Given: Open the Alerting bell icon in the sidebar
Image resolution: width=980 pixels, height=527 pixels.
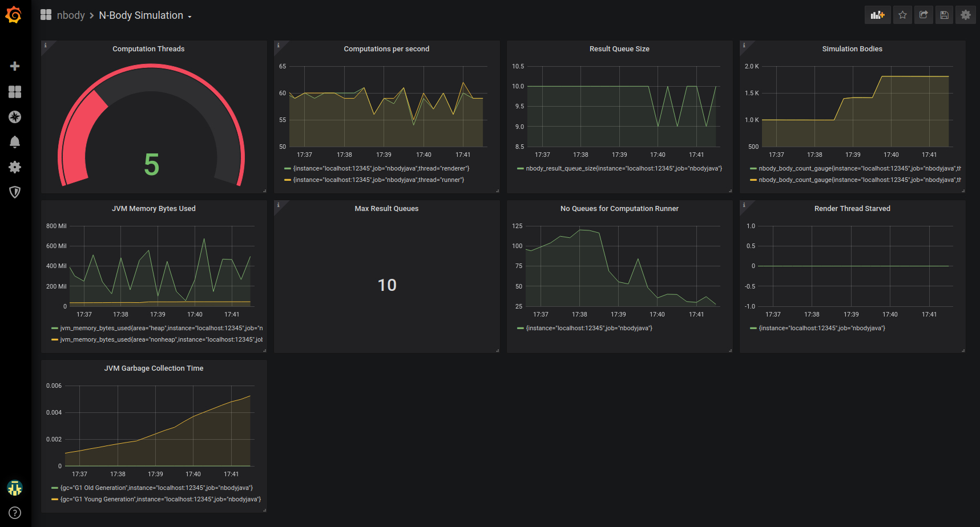Looking at the screenshot, I should [x=15, y=142].
